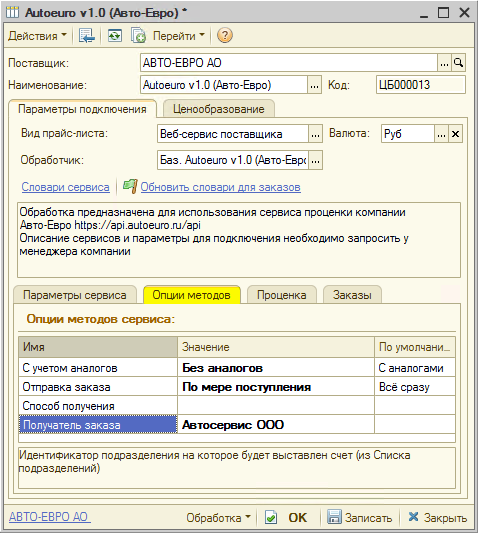478x533 pixels.
Task: Click the Наименование input field
Action: coord(224,85)
